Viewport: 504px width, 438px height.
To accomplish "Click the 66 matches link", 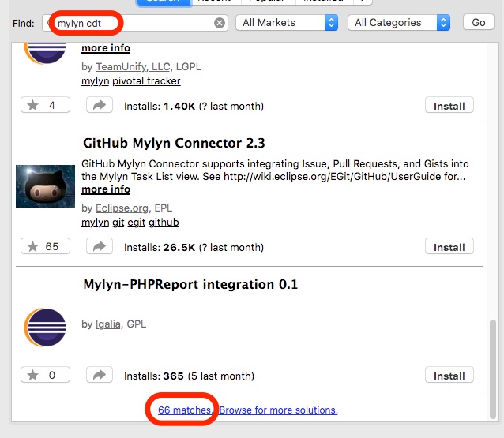I will [x=185, y=410].
